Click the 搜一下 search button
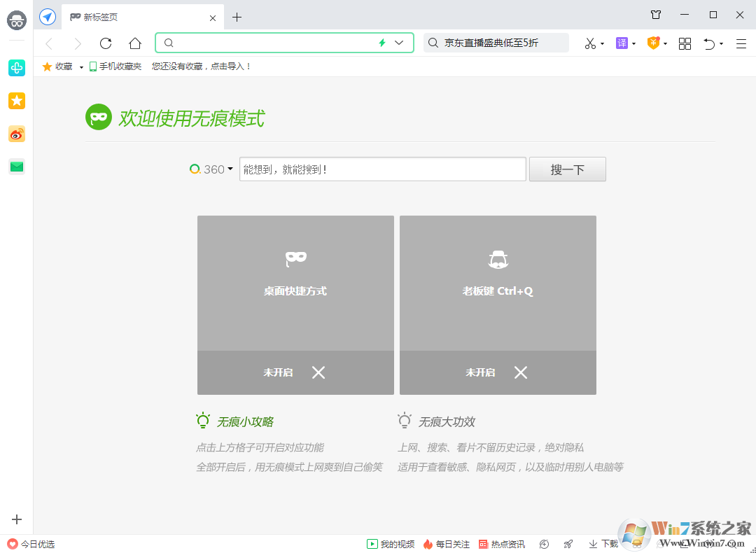The height and width of the screenshot is (553, 756). click(x=567, y=169)
